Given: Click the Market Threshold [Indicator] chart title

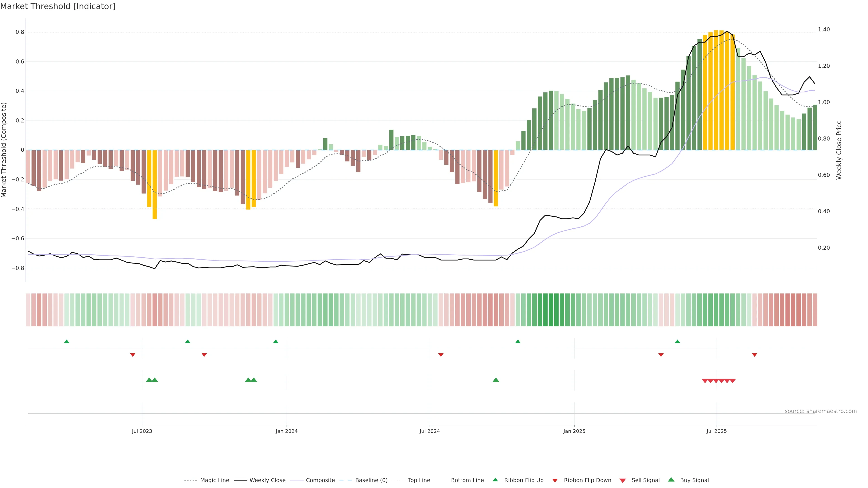Looking at the screenshot, I should pyautogui.click(x=58, y=6).
